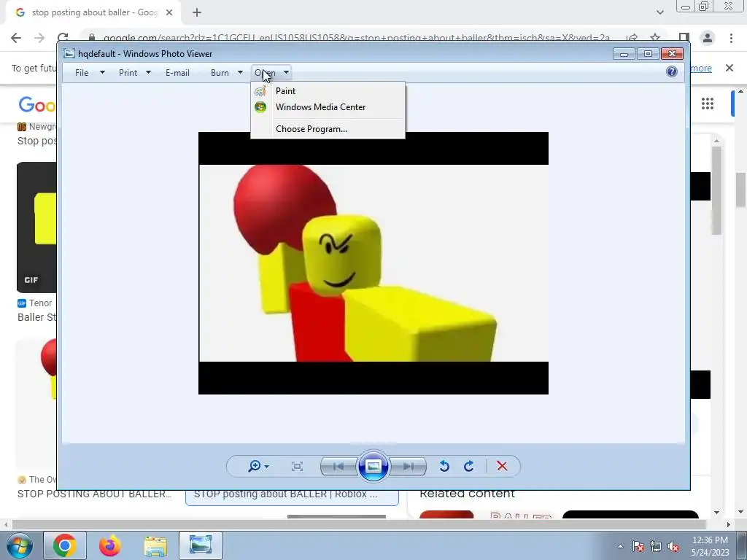This screenshot has width=747, height=560.
Task: Click the image panel scrollbar in Chrome
Action: point(716,190)
